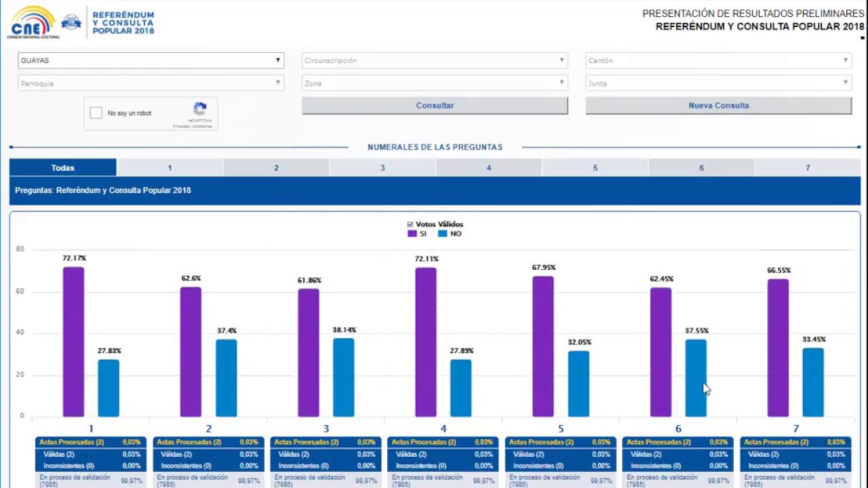The width and height of the screenshot is (868, 488).
Task: Toggle the blue NO legend swatch
Action: pyautogui.click(x=443, y=234)
